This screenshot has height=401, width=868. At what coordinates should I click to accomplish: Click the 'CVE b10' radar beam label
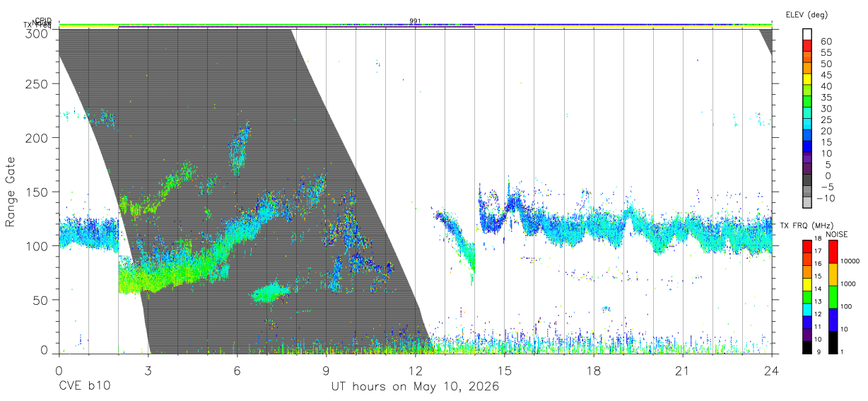[x=84, y=387]
